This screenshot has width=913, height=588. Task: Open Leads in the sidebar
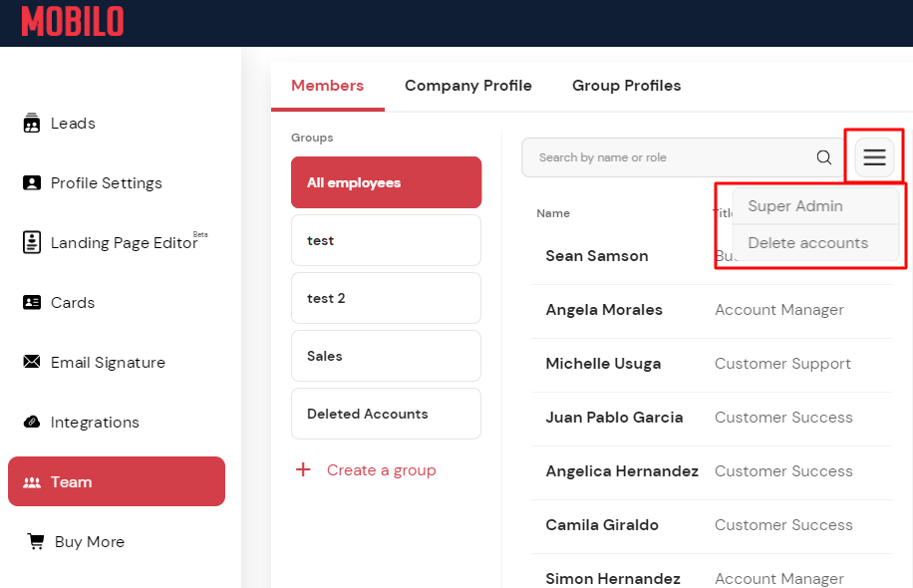tap(73, 123)
